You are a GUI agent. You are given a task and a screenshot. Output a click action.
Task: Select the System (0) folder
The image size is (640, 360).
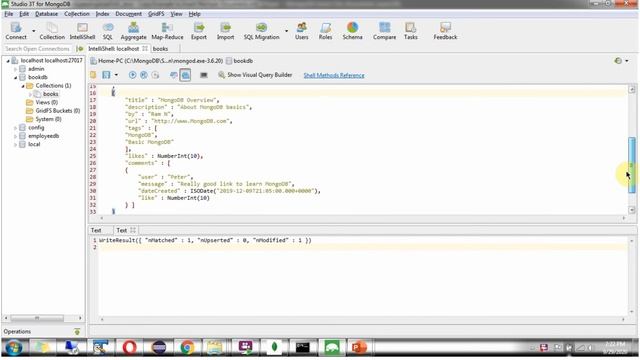48,119
